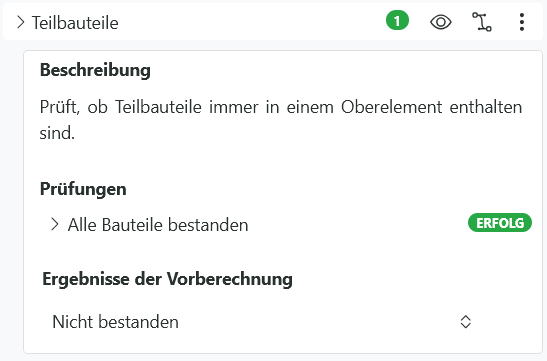The image size is (547, 361).
Task: Click the green result count badge
Action: pos(397,21)
